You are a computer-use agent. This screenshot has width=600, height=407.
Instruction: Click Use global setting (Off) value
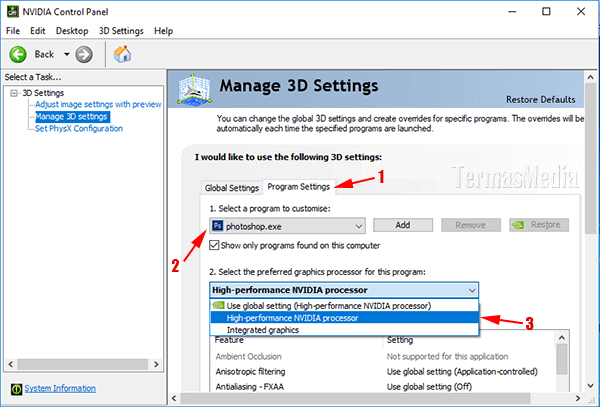click(x=429, y=386)
